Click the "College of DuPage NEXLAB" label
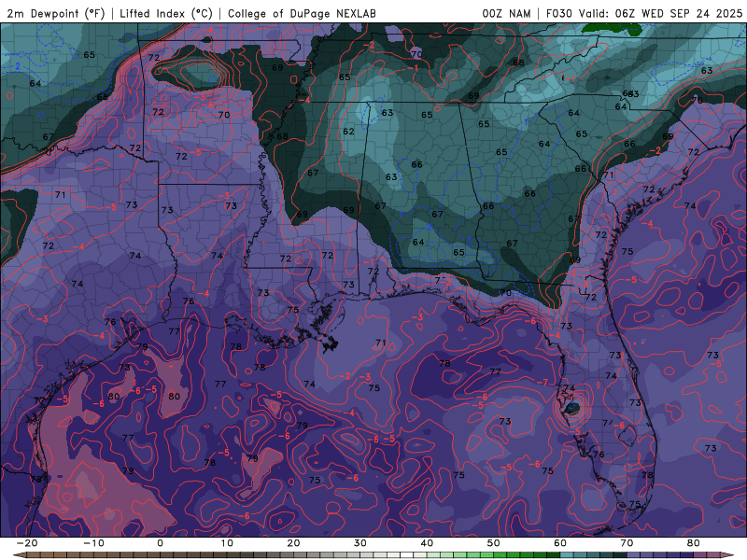The width and height of the screenshot is (747, 560). click(302, 13)
